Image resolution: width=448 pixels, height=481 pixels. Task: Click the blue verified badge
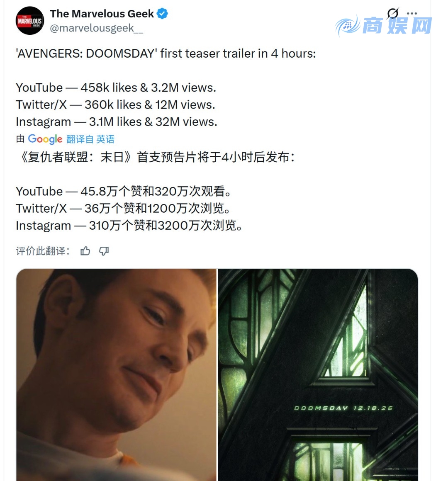162,14
